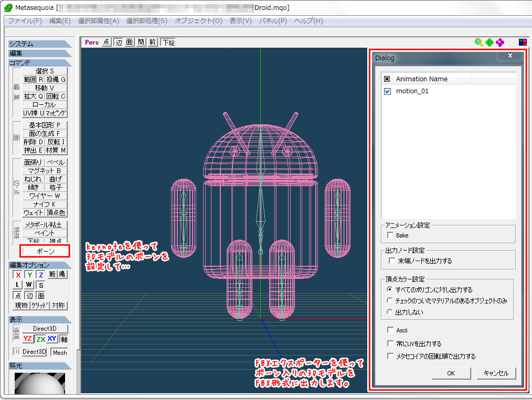Enable the Bake checkbox
The height and width of the screenshot is (400, 532).
click(390, 235)
